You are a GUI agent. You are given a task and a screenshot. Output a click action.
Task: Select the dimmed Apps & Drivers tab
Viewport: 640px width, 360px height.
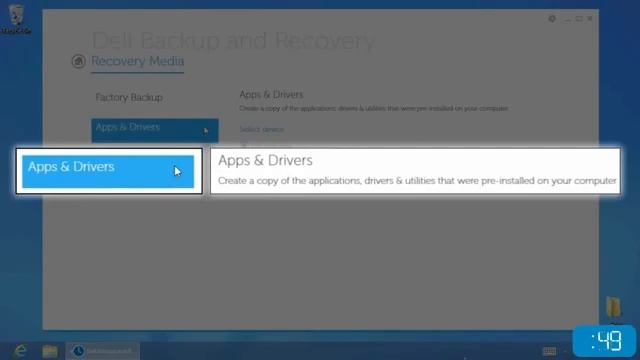pos(155,130)
